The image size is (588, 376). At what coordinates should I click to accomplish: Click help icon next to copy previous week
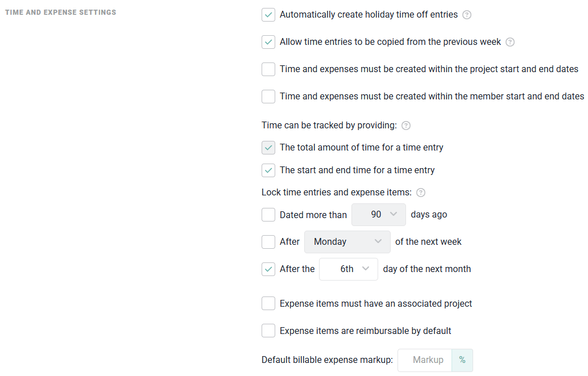point(510,42)
